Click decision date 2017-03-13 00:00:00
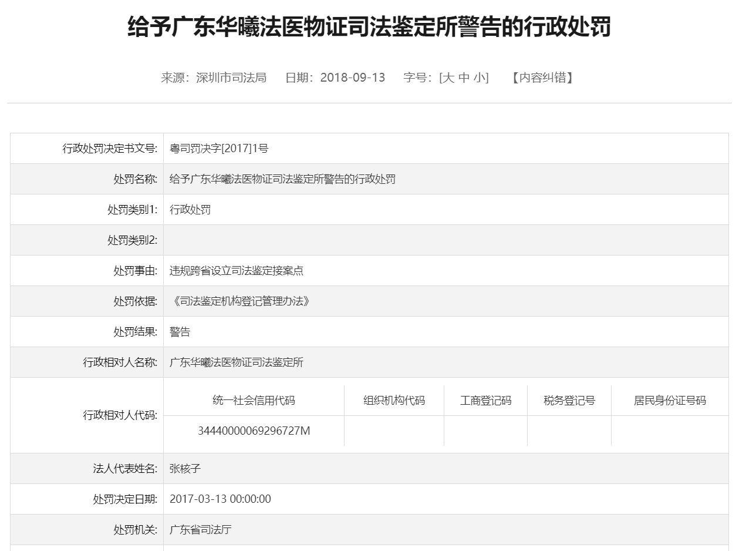Viewport: 756px width, 551px height. pyautogui.click(x=220, y=499)
